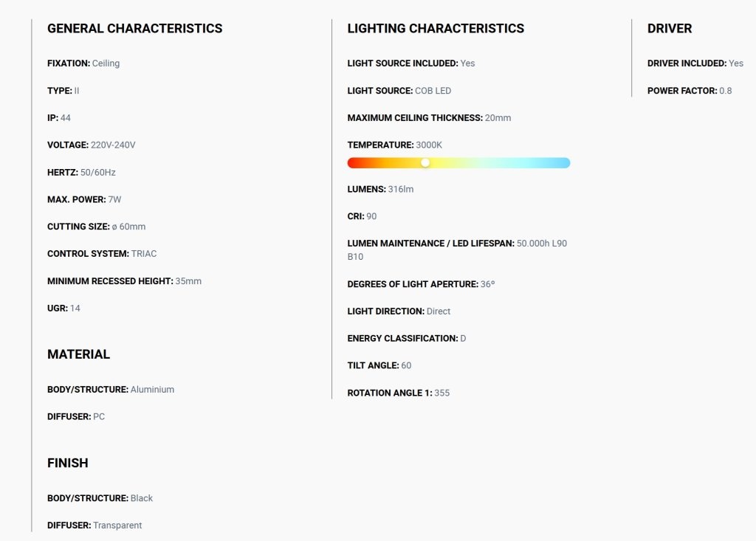Click the color temperature slider handle
The height and width of the screenshot is (541, 756).
(x=425, y=163)
